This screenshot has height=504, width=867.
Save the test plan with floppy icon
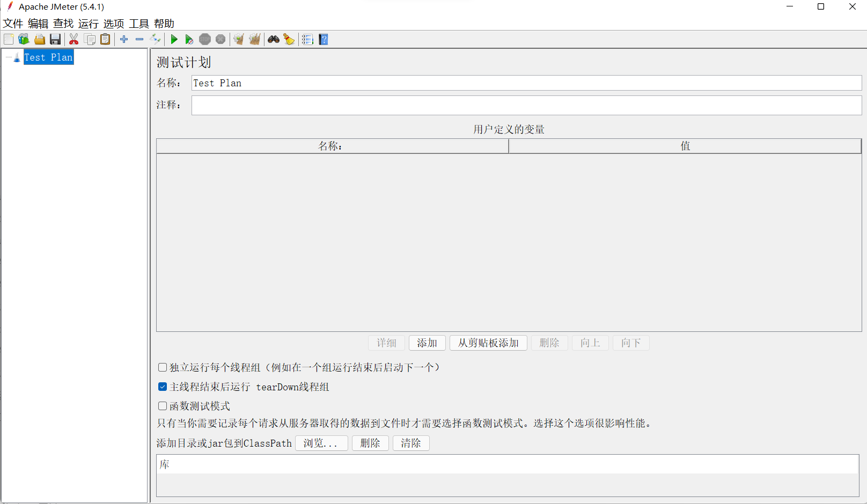(55, 39)
